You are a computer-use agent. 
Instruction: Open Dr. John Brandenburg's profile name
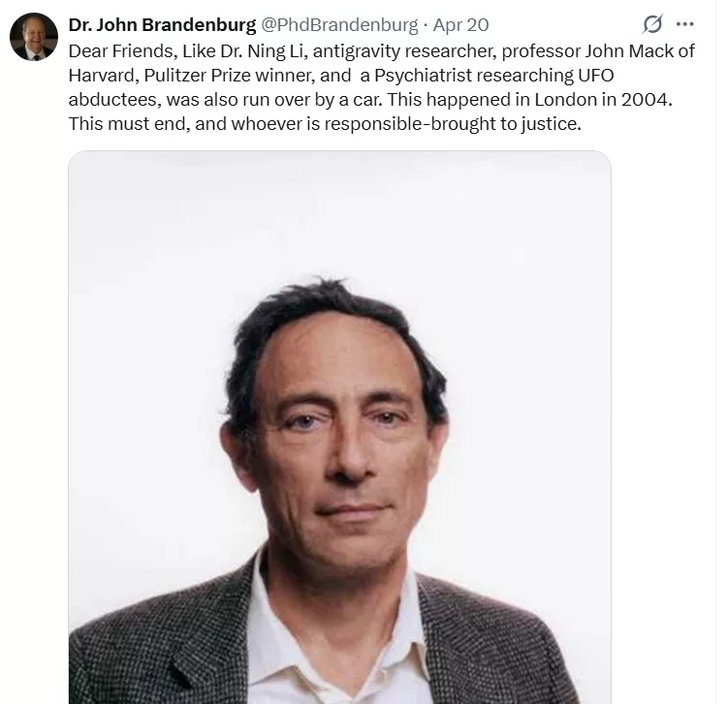click(x=161, y=24)
